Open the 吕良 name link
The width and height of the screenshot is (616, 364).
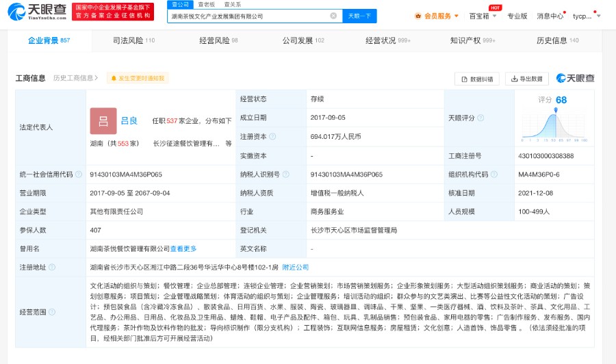(x=129, y=121)
